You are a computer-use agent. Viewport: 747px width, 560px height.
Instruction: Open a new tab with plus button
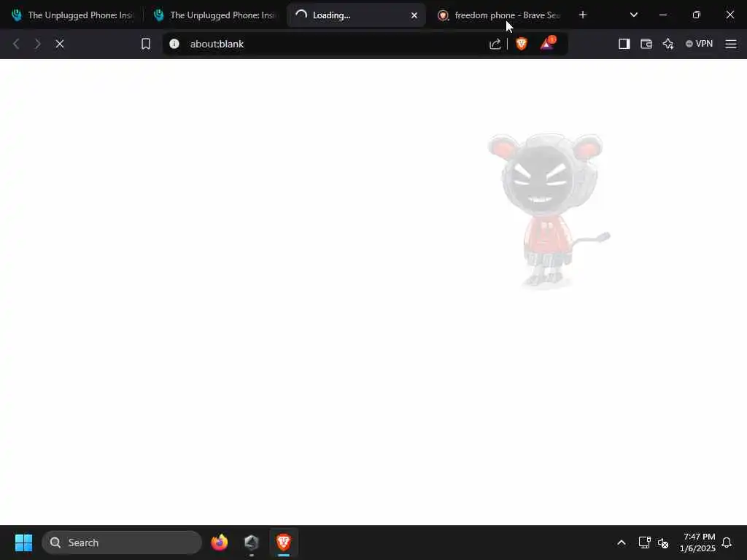point(583,15)
